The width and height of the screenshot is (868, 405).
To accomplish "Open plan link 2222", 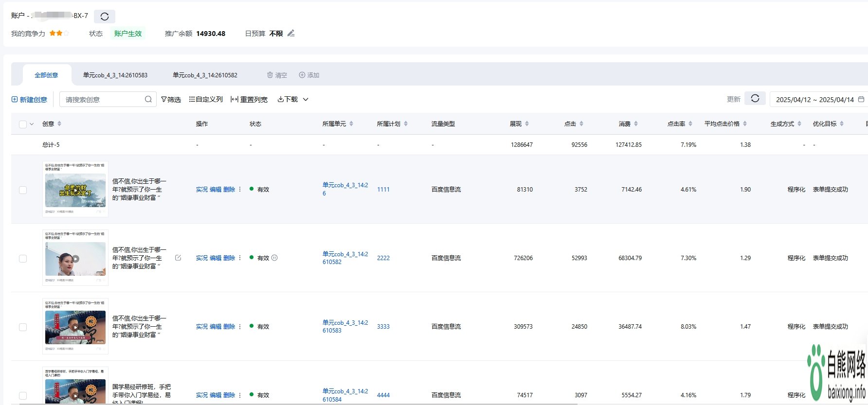I will 383,258.
